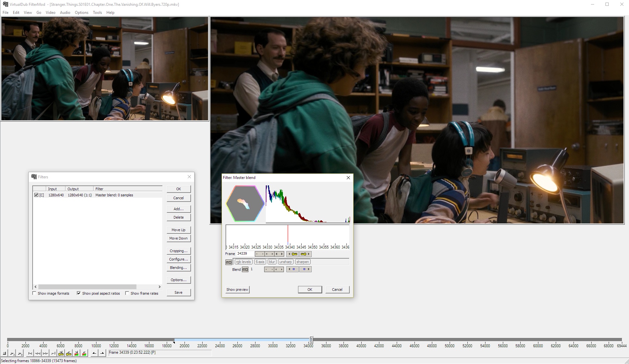
Task: Go to previous keyframe in main toolbar
Action: click(x=61, y=353)
